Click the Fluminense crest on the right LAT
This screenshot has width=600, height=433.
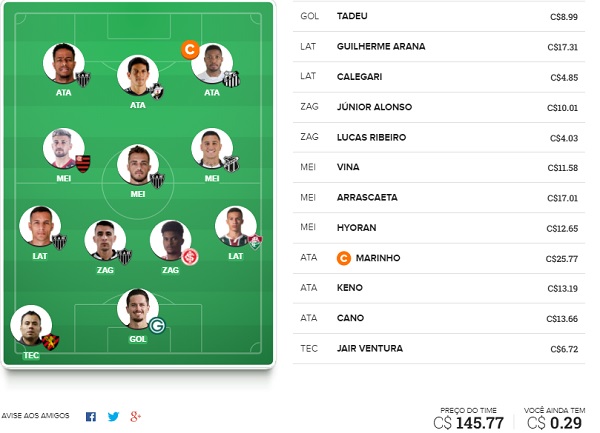pos(256,243)
